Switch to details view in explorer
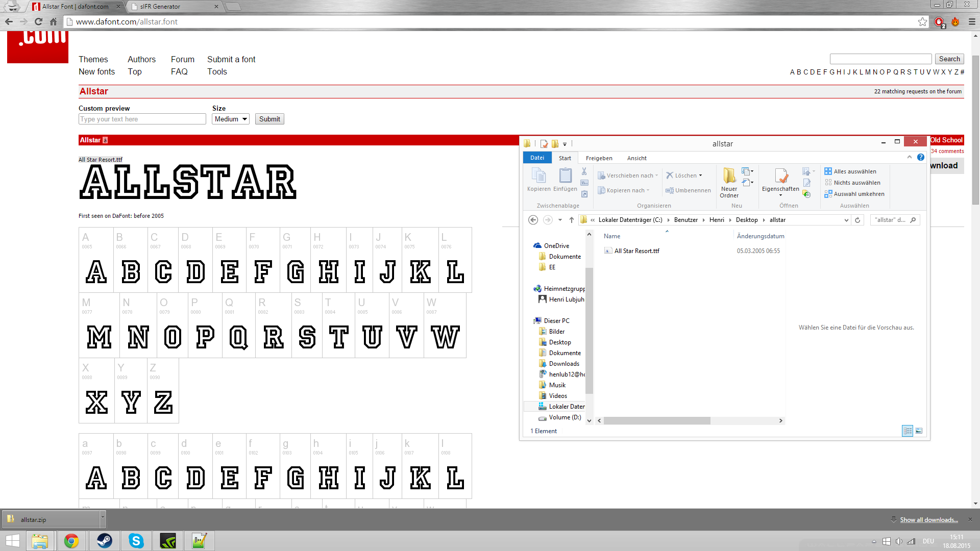Image resolution: width=980 pixels, height=551 pixels. tap(908, 431)
